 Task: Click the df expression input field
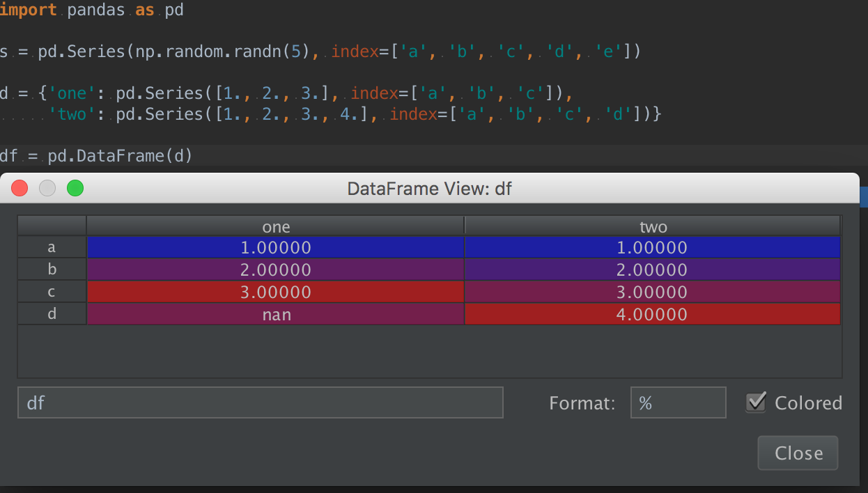[x=261, y=402]
